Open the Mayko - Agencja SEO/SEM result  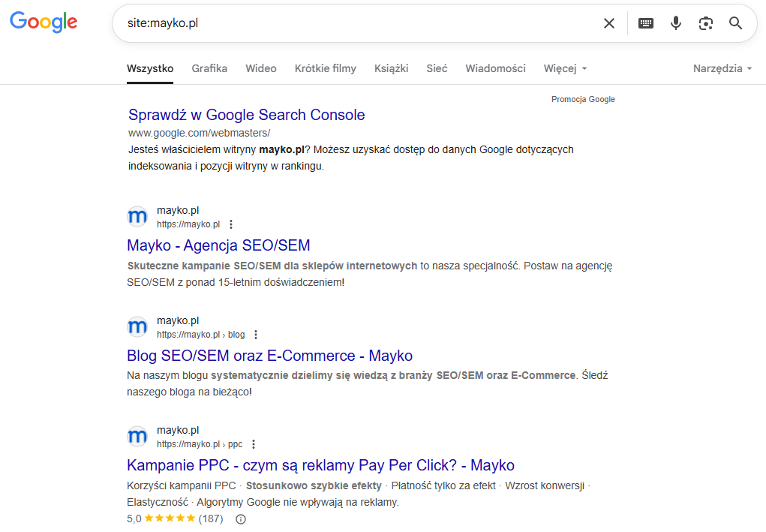(x=218, y=245)
